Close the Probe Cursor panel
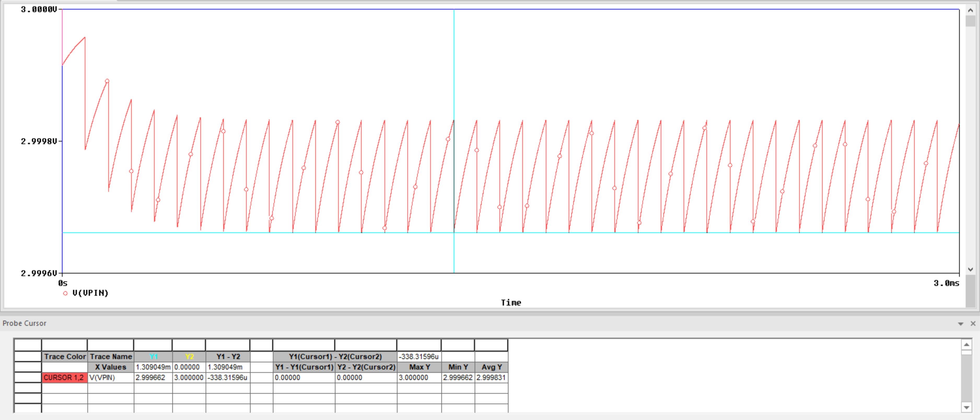This screenshot has height=420, width=980. [x=973, y=323]
